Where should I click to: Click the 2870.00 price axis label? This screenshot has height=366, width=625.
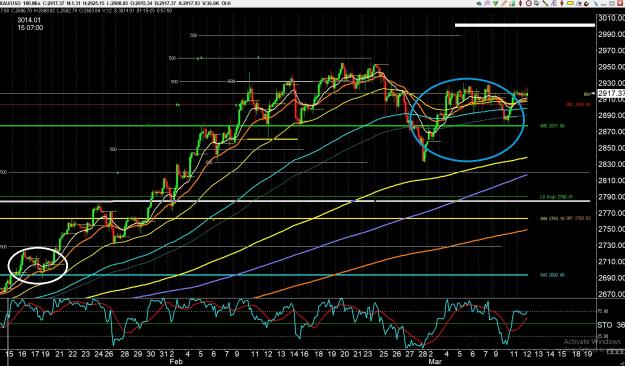click(x=611, y=132)
